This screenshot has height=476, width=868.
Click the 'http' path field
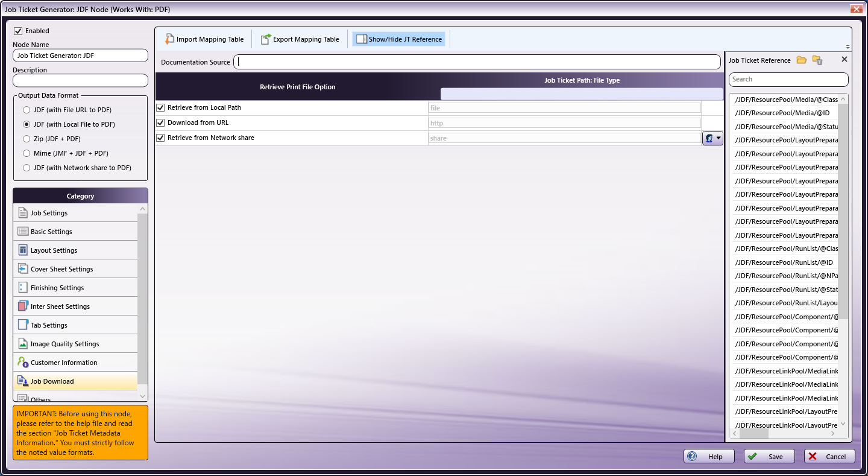[564, 123]
